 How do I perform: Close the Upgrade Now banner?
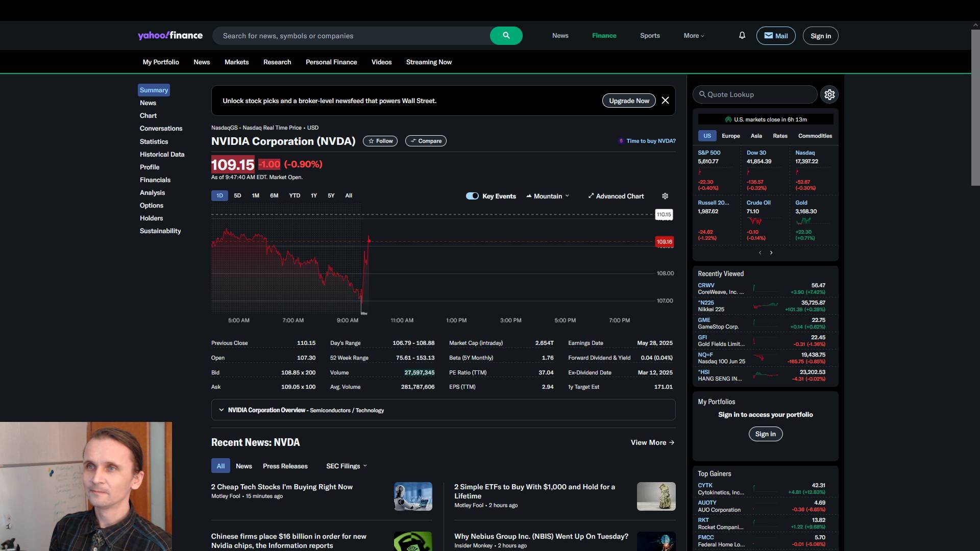pyautogui.click(x=665, y=101)
